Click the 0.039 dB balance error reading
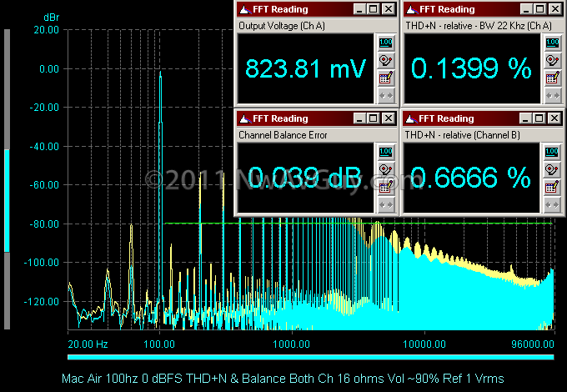 pos(305,177)
